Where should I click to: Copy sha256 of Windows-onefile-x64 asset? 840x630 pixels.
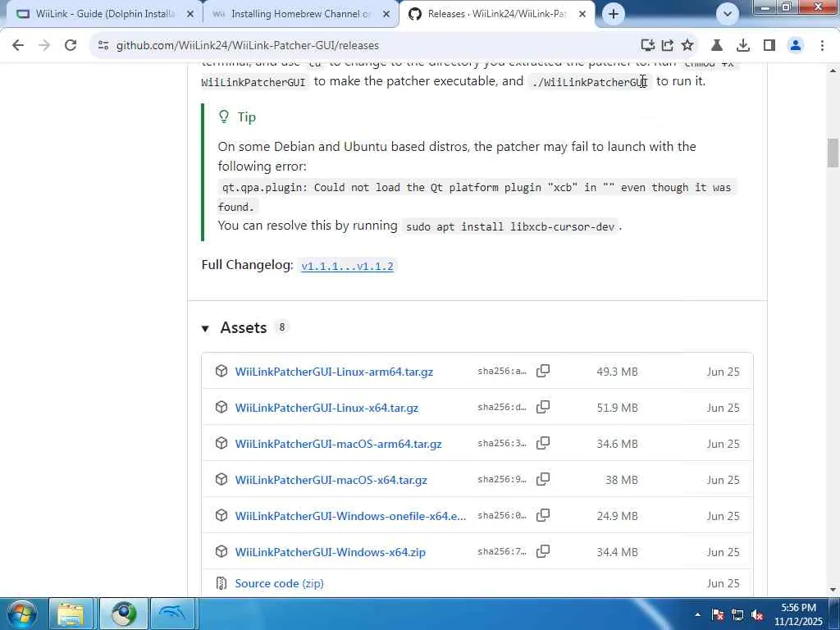coord(543,515)
